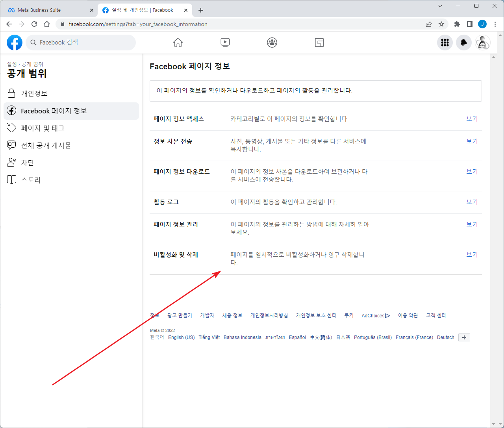Switch language to Bahasa Indonesia
Screen dimensions: 504x428
[x=243, y=337]
